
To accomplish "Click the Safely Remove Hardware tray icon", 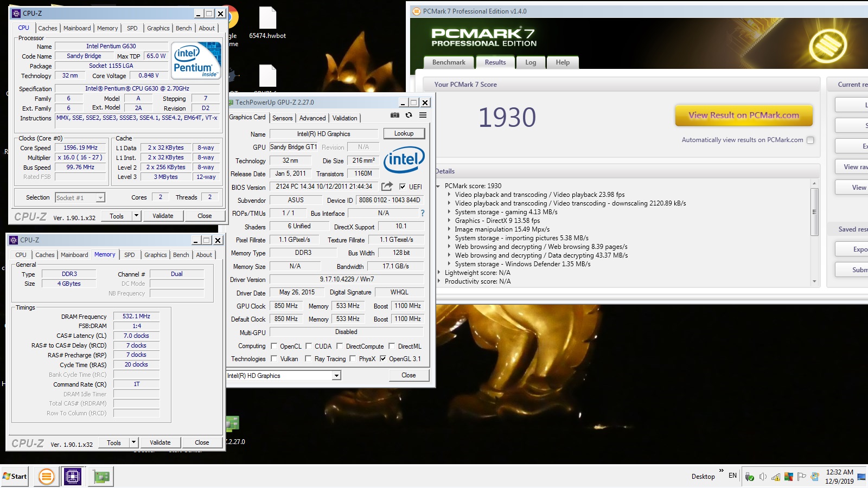I will [x=750, y=477].
